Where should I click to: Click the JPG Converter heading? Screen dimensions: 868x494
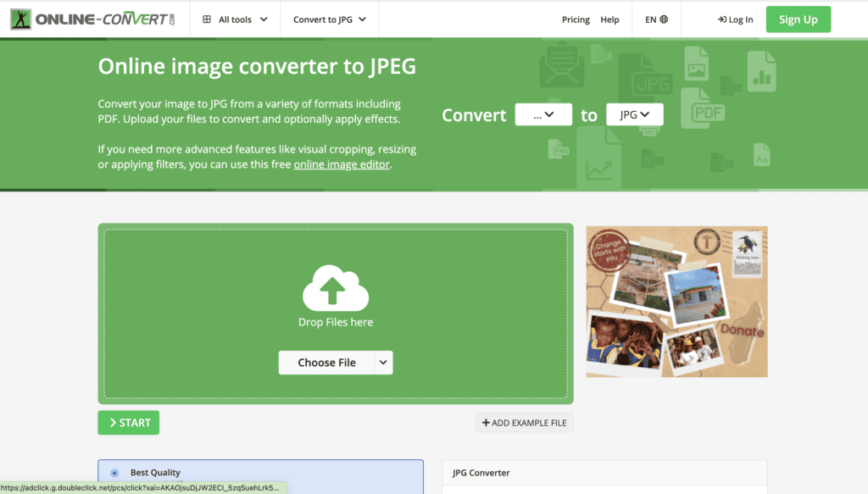tap(481, 473)
